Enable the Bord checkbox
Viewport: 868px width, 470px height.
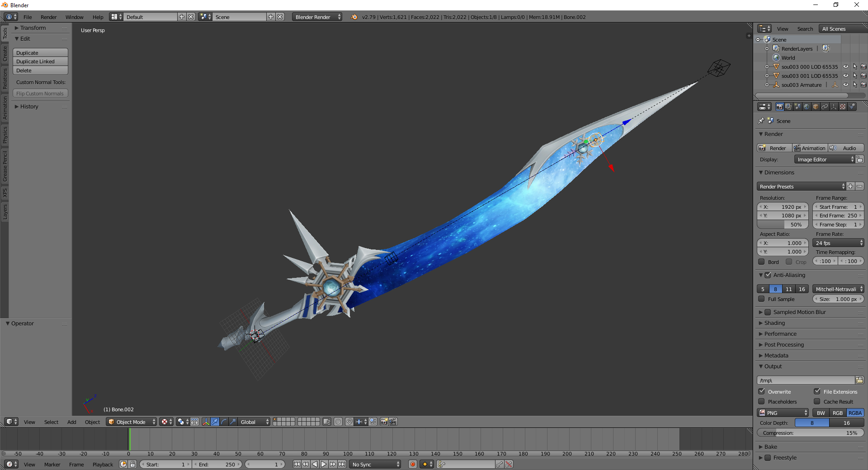pyautogui.click(x=761, y=262)
